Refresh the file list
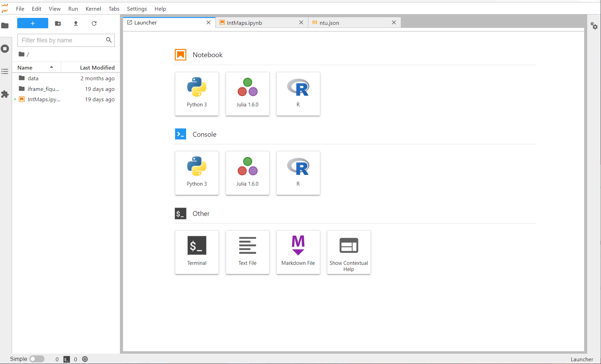This screenshot has width=601, height=364. (94, 23)
